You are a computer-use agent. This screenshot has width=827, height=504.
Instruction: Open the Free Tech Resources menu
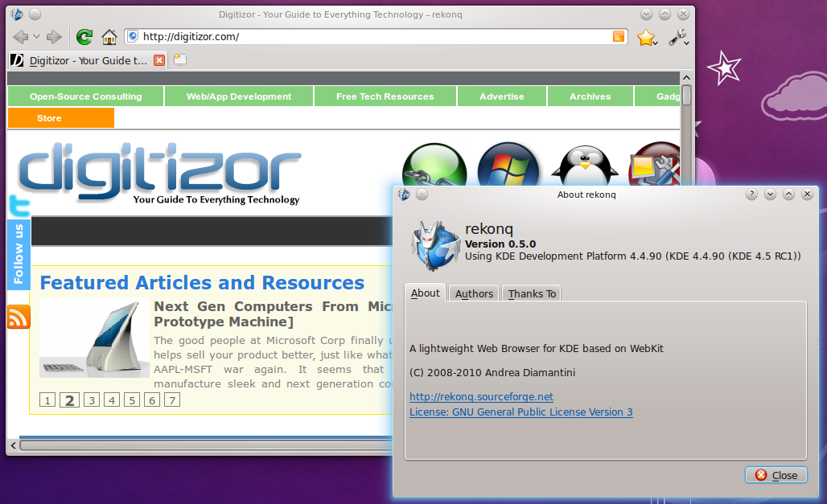pyautogui.click(x=385, y=96)
